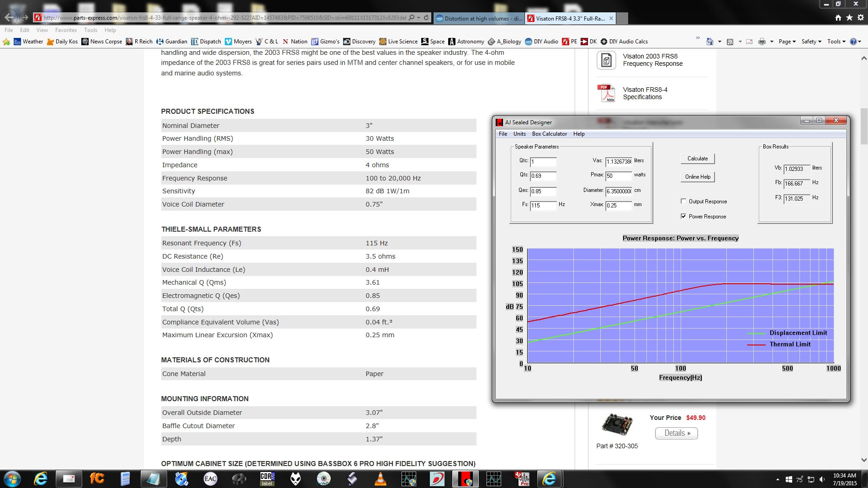Open the File menu in AJ Sealed Designer
The height and width of the screenshot is (488, 868).
pyautogui.click(x=503, y=134)
